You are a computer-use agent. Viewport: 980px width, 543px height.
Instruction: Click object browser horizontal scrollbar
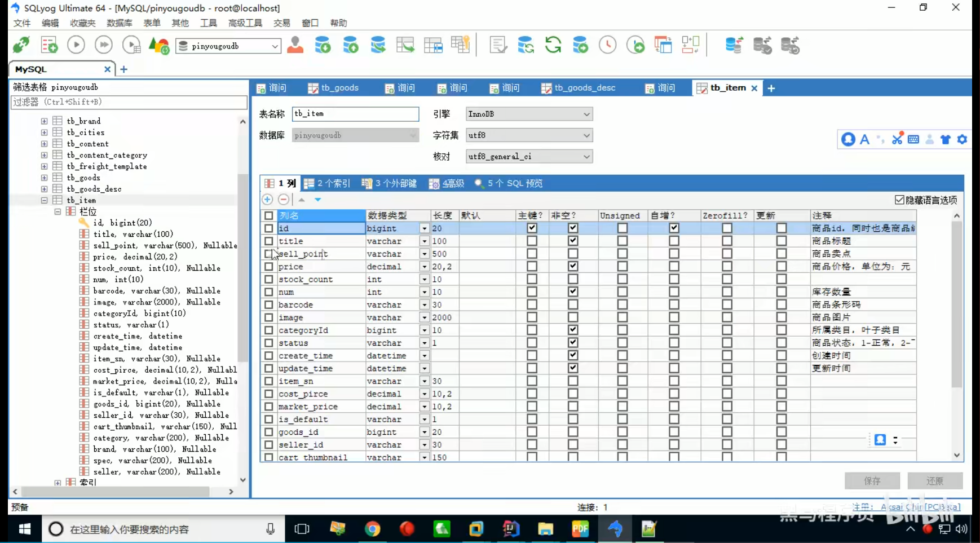pyautogui.click(x=115, y=492)
